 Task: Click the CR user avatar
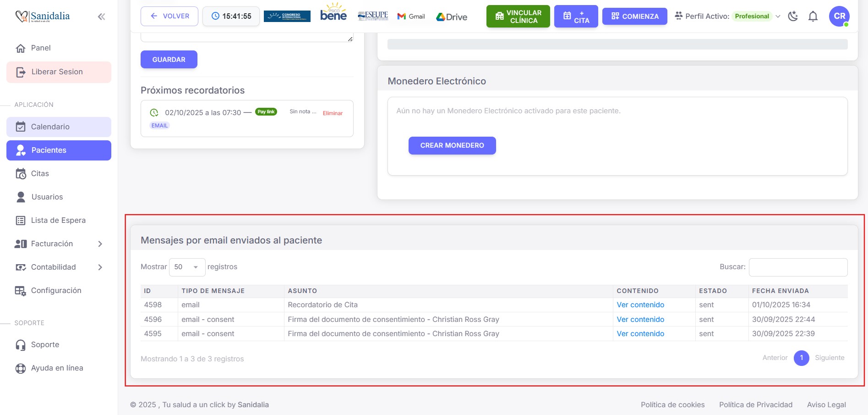pos(839,16)
